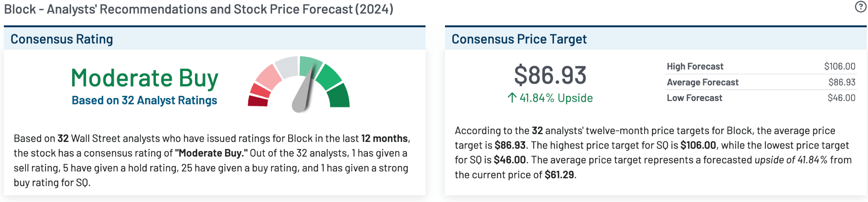The height and width of the screenshot is (202, 868).
Task: Select the Low Forecast row
Action: click(x=761, y=98)
